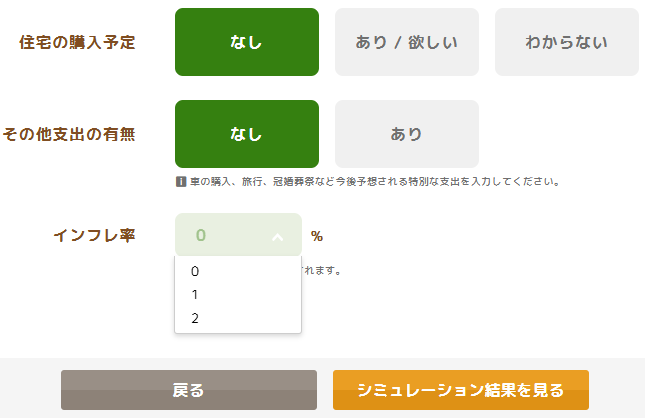This screenshot has width=645, height=418.
Task: Click the % unit next to inflation box
Action: [317, 236]
